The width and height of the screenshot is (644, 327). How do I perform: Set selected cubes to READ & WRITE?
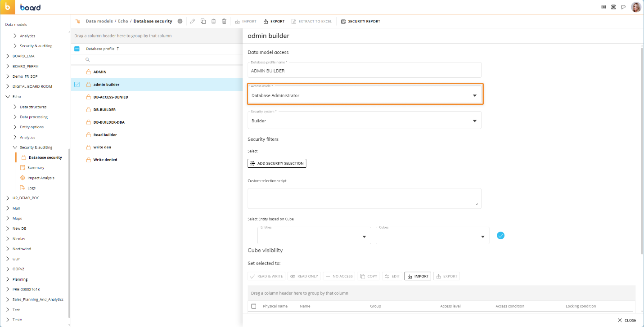pyautogui.click(x=266, y=276)
